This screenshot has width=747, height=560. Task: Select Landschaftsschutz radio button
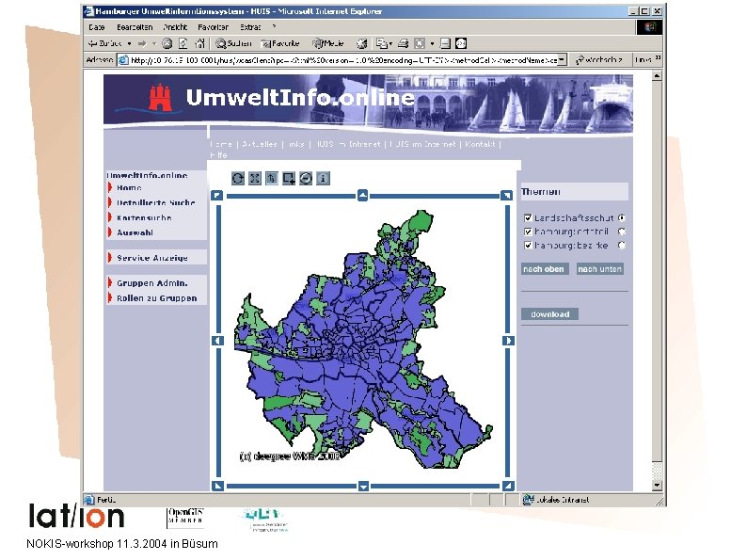pyautogui.click(x=622, y=217)
